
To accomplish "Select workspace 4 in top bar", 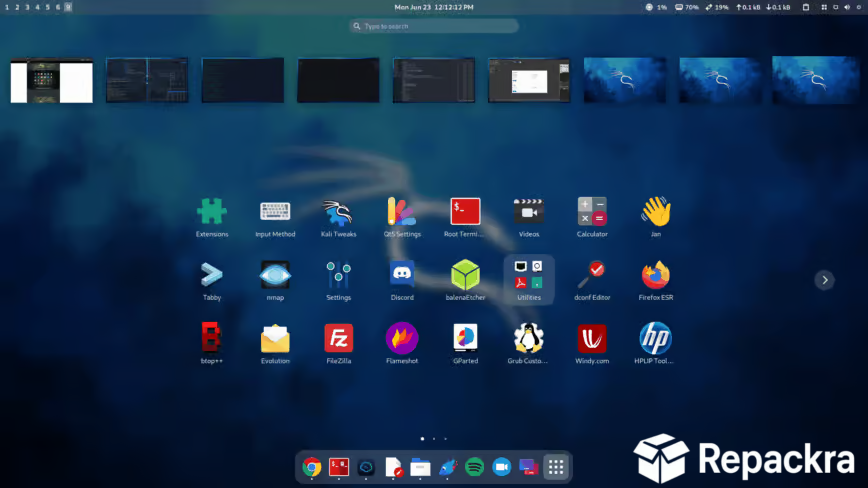I will 38,7.
